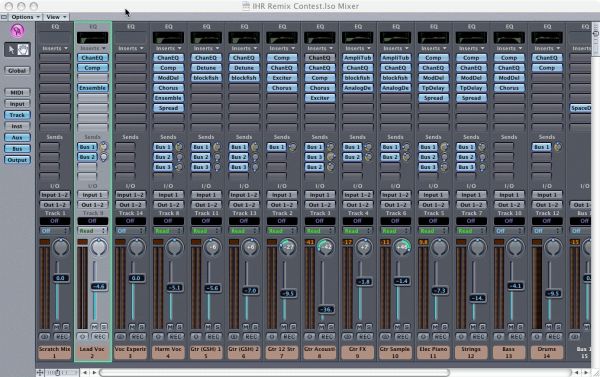
Task: Click the left scroll arrow beside zoom control
Action: 85,372
